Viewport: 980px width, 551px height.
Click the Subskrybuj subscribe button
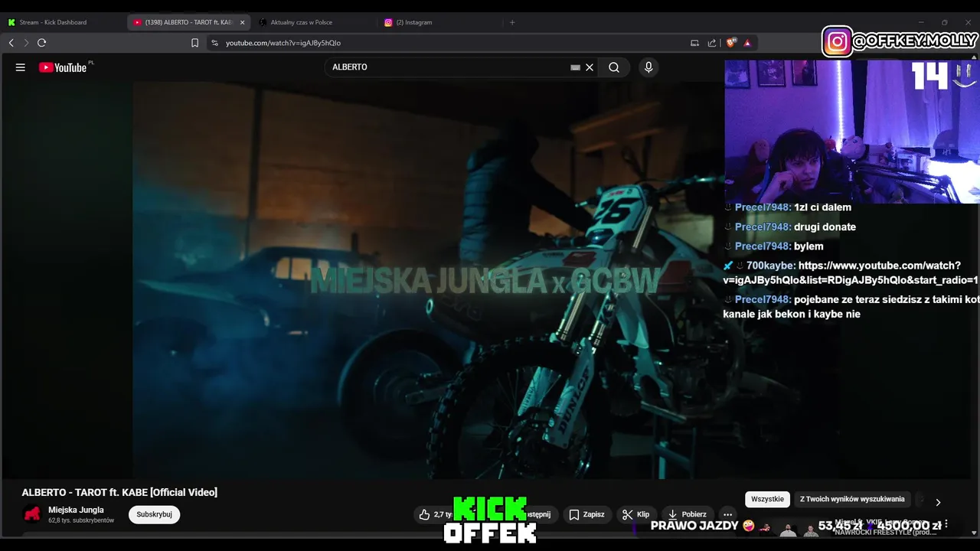(154, 514)
